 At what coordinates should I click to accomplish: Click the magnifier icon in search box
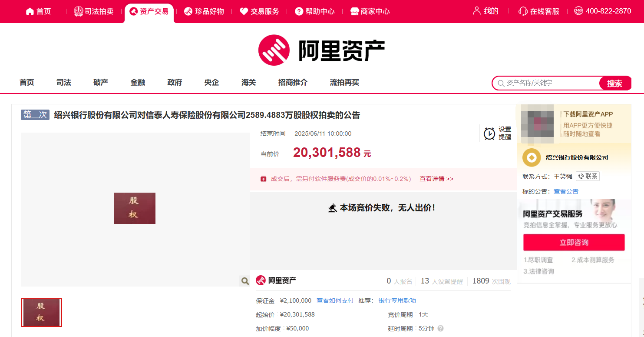coord(501,83)
